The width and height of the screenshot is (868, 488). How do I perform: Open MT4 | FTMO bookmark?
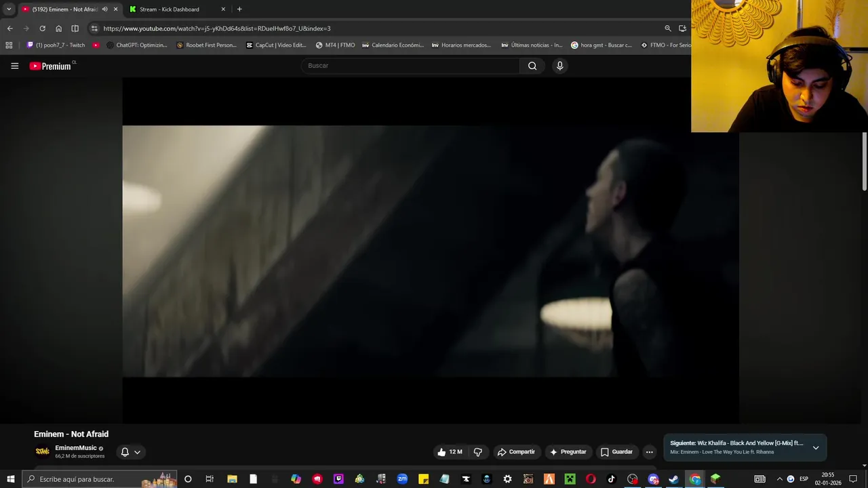[335, 45]
